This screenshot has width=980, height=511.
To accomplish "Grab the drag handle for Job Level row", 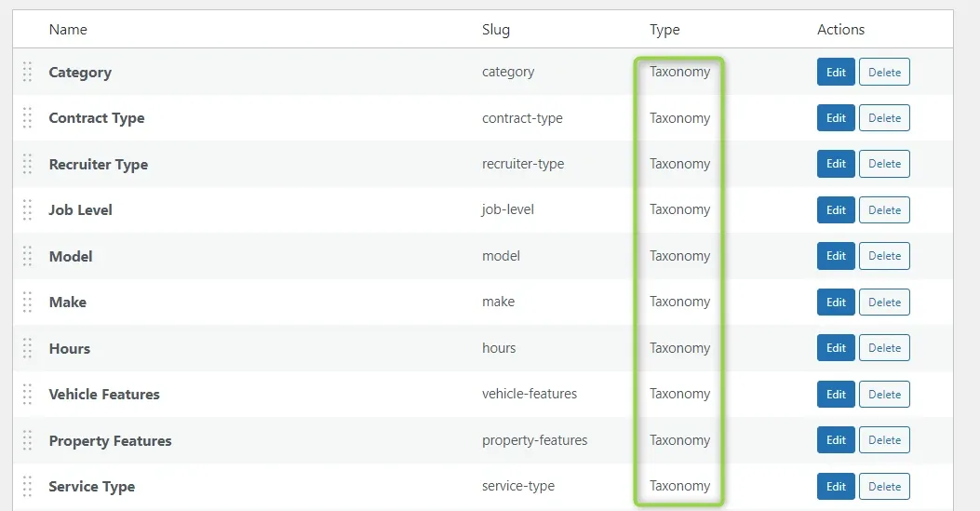I will (x=28, y=210).
